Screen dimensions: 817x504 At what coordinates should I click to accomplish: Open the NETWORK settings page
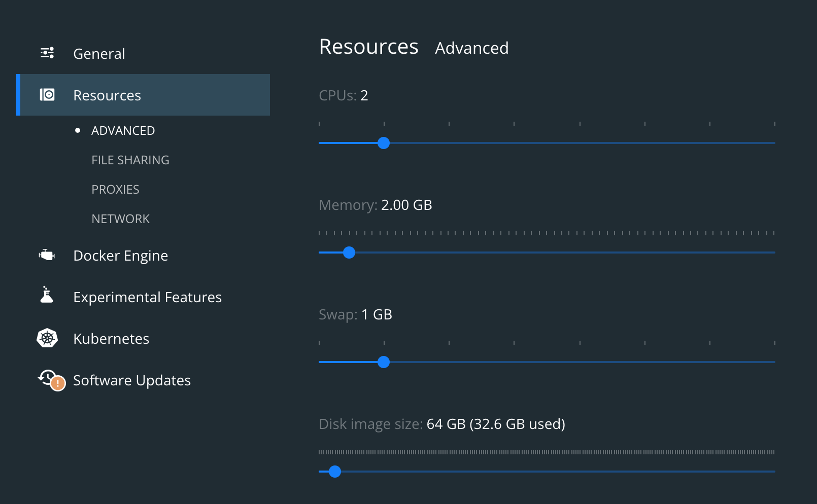pyautogui.click(x=120, y=219)
